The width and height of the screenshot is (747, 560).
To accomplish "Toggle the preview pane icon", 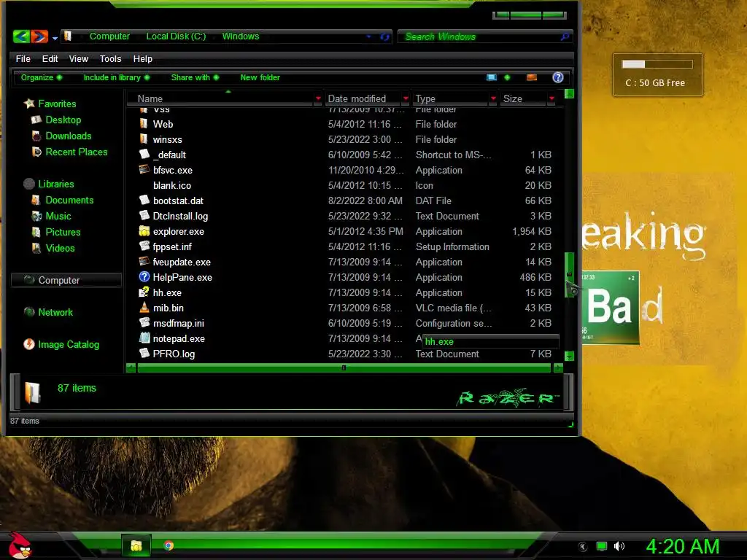I will (x=532, y=77).
